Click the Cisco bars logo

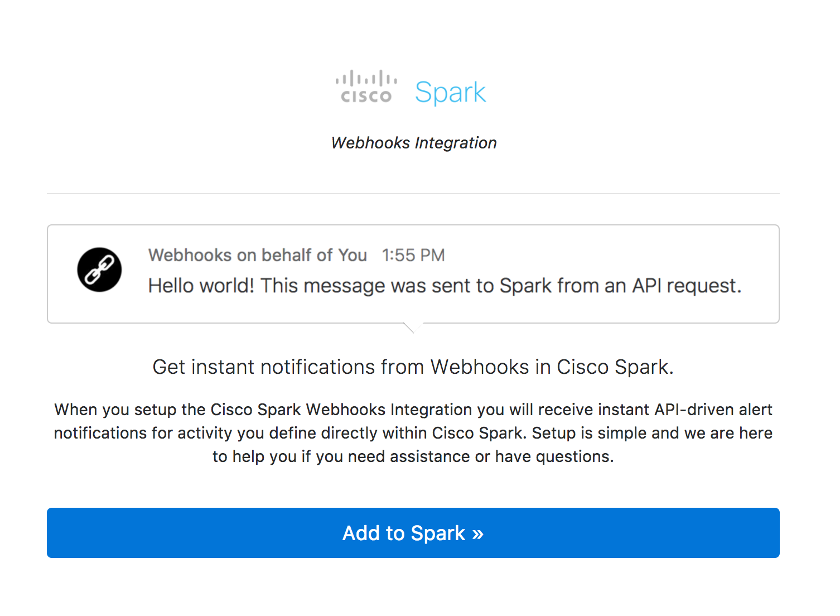[366, 78]
